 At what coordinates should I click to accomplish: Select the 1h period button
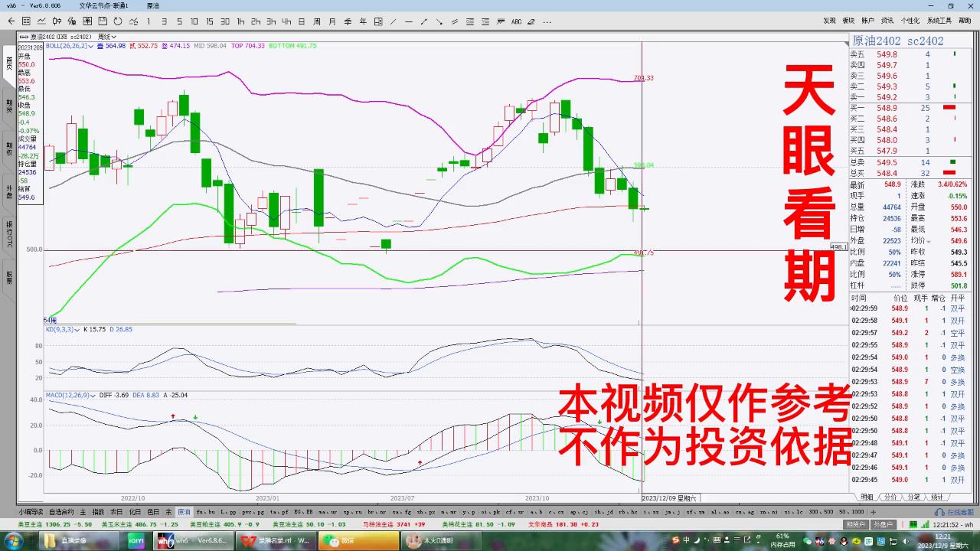tap(240, 21)
